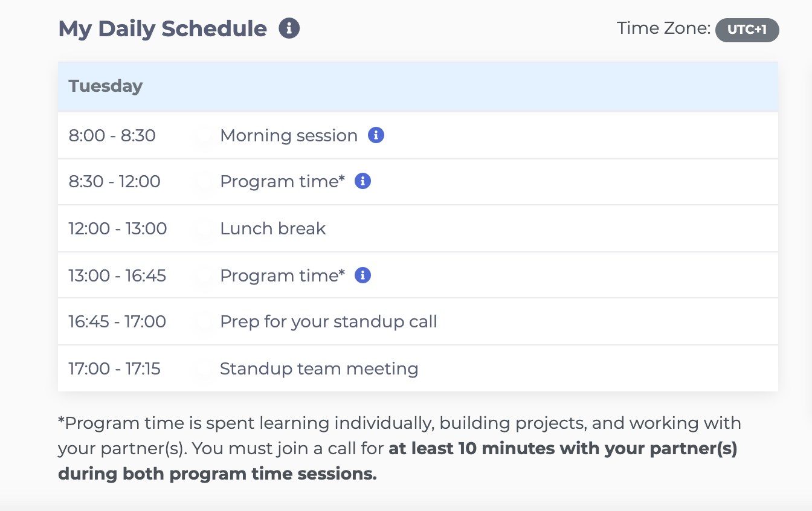The height and width of the screenshot is (511, 812).
Task: Show info for 8:30 - 12:00 Program time
Action: pos(362,181)
